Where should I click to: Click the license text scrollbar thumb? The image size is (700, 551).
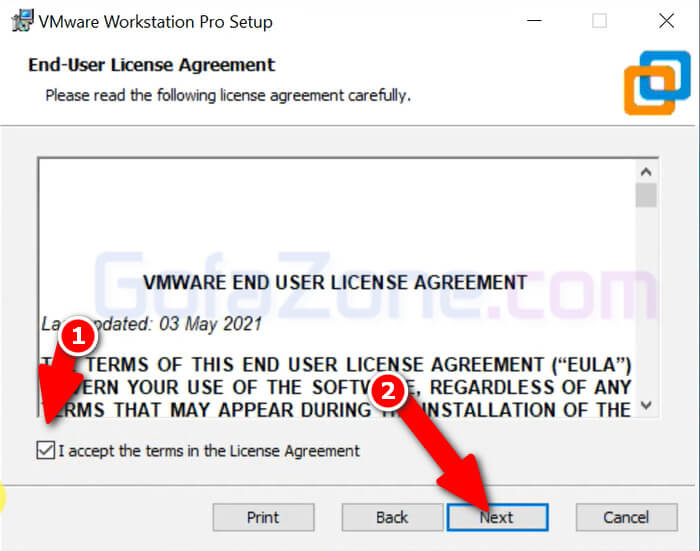click(x=646, y=195)
